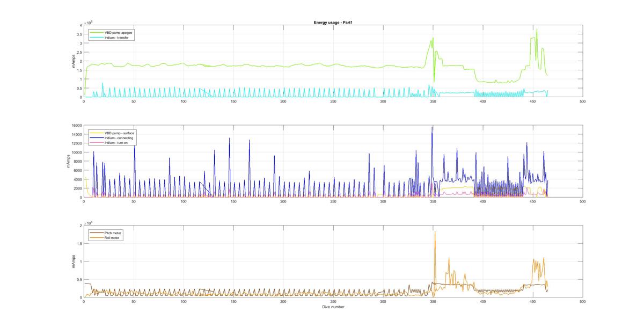The height and width of the screenshot is (334, 644).
Task: Click the 'VBD pump - surface' legend label
Action: click(120, 132)
